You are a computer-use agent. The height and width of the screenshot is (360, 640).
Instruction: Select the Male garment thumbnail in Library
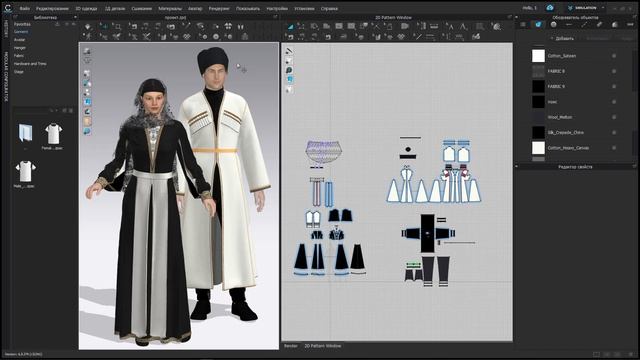click(x=25, y=173)
